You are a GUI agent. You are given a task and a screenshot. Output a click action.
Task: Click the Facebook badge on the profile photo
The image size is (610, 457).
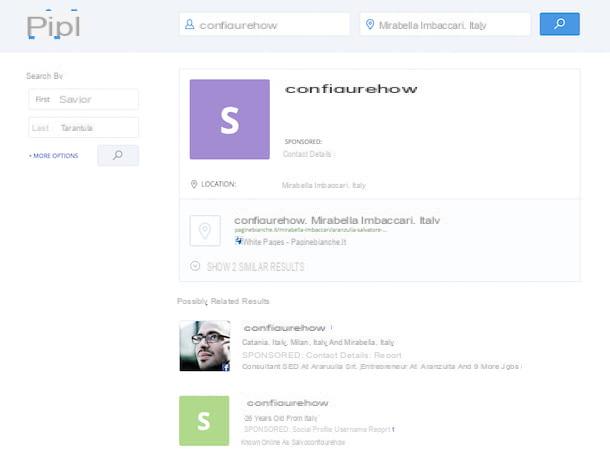point(226,367)
